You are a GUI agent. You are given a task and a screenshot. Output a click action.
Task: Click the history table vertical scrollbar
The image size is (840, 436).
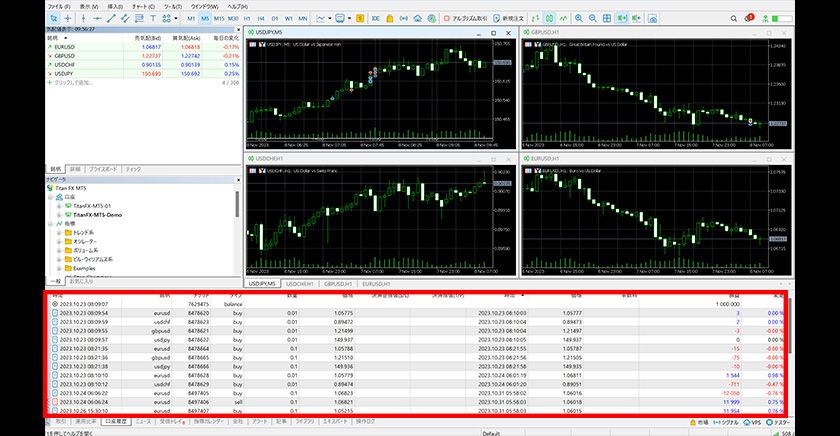point(790,327)
